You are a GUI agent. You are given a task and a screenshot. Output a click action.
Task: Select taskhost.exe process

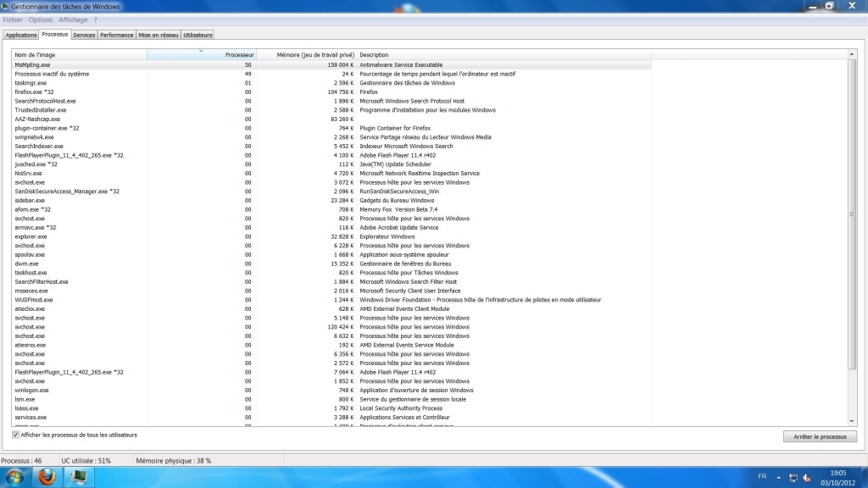[331, 273]
